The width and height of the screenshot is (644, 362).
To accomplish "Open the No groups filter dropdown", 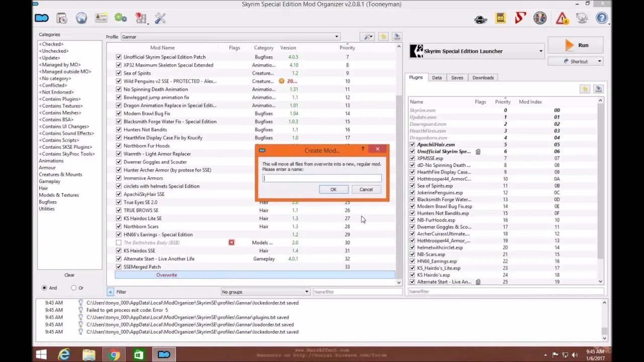I will [306, 292].
